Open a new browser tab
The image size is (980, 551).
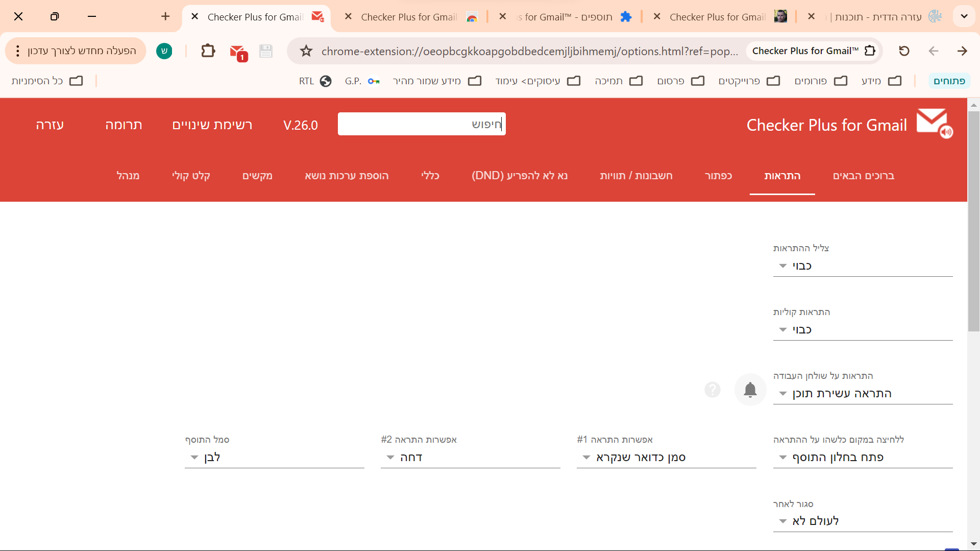(165, 16)
